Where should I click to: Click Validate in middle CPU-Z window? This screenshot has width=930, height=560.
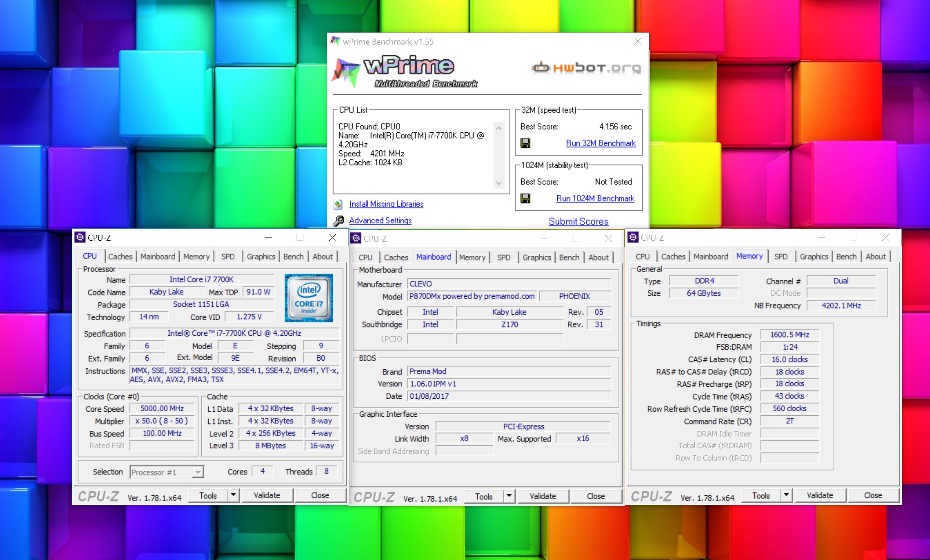point(542,496)
